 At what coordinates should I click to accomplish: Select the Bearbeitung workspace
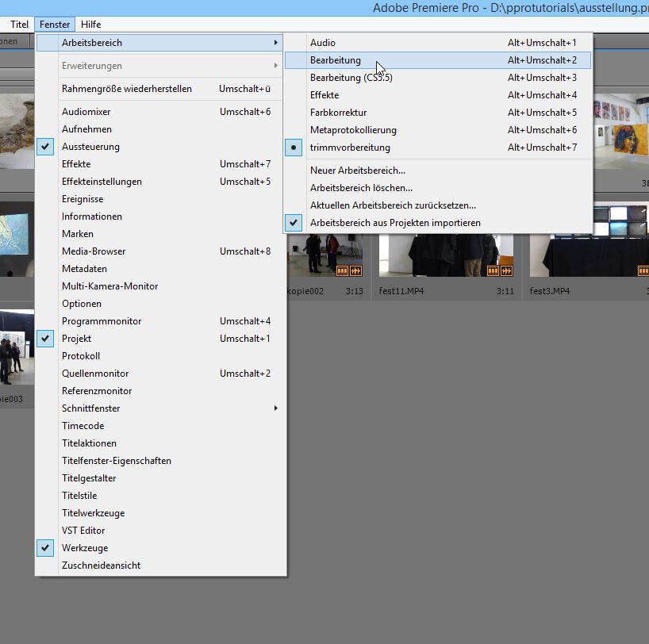point(438,60)
